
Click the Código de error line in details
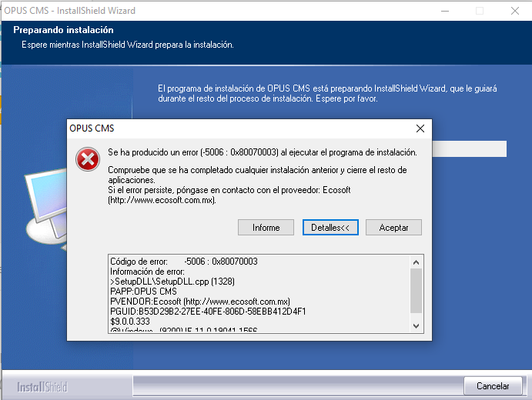click(x=184, y=262)
